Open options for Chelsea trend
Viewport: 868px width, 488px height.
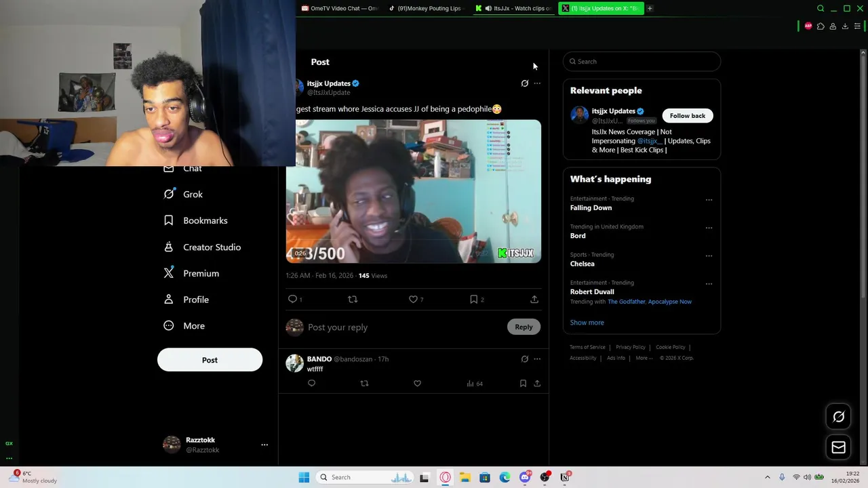coord(709,256)
